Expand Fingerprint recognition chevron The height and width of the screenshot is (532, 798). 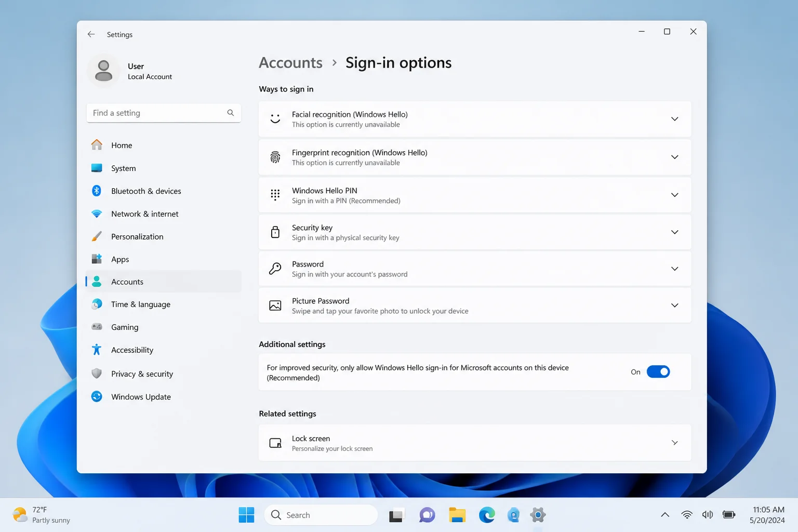pos(675,157)
